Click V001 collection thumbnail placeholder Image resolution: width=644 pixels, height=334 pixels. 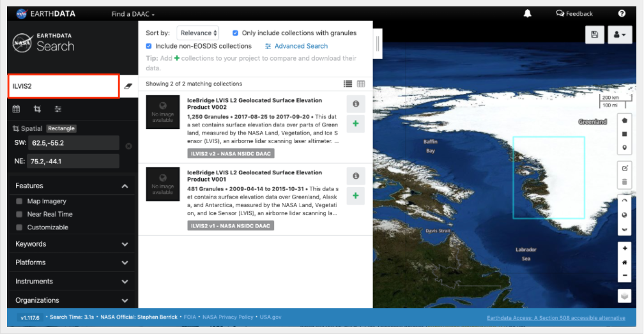[x=163, y=184]
